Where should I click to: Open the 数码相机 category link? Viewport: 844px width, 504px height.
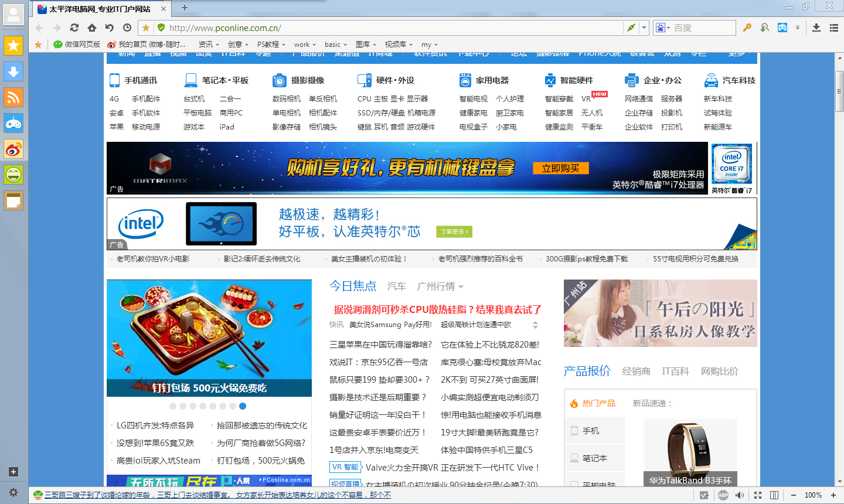[x=287, y=99]
